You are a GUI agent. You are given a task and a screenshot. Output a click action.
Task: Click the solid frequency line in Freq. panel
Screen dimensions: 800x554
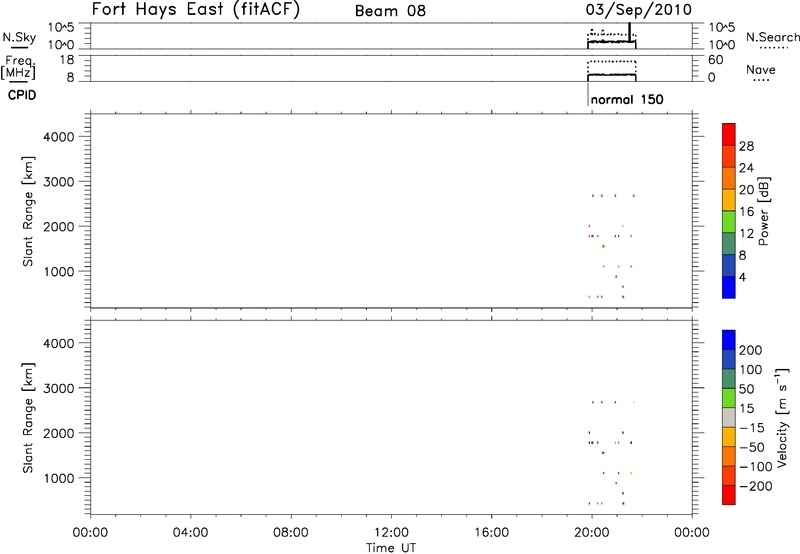coord(612,75)
